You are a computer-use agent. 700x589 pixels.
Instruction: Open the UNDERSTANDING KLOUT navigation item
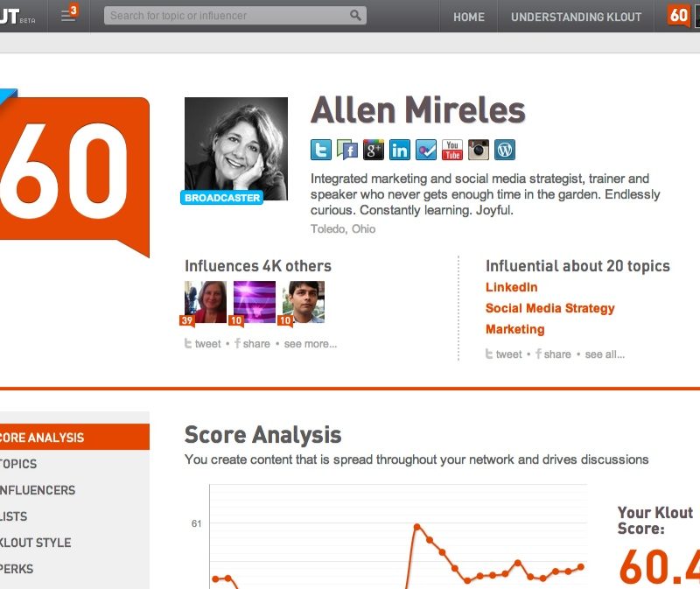576,17
